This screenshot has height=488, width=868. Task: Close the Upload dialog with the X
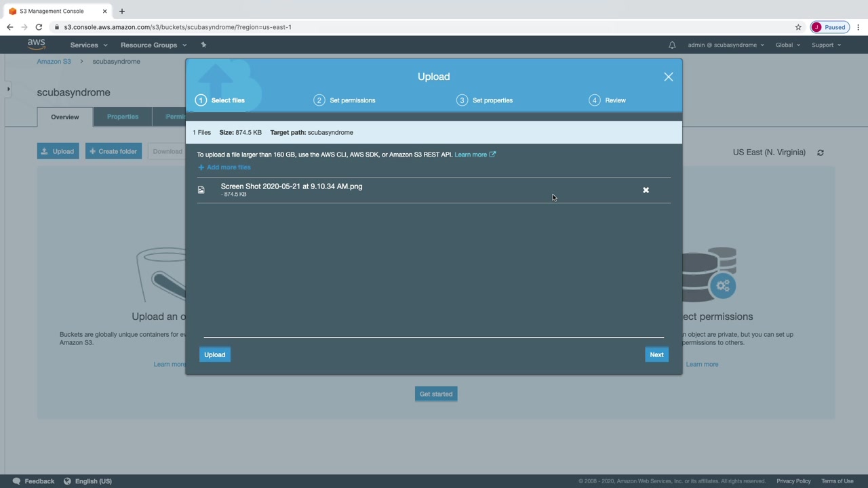point(669,77)
